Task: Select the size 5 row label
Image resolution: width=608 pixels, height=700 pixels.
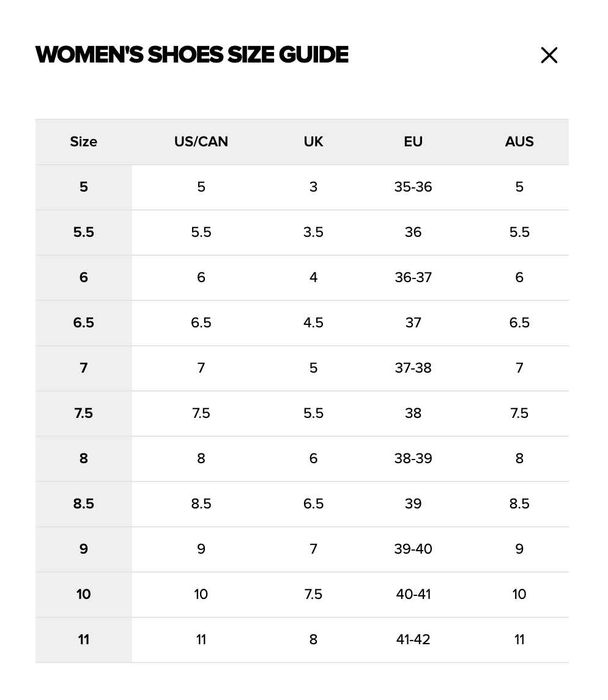Action: coord(83,187)
